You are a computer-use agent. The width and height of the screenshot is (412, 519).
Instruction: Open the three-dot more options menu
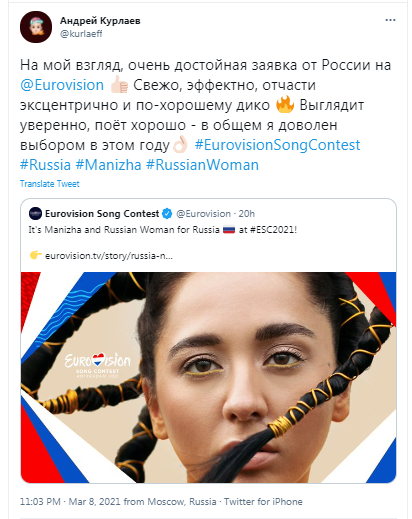point(390,20)
